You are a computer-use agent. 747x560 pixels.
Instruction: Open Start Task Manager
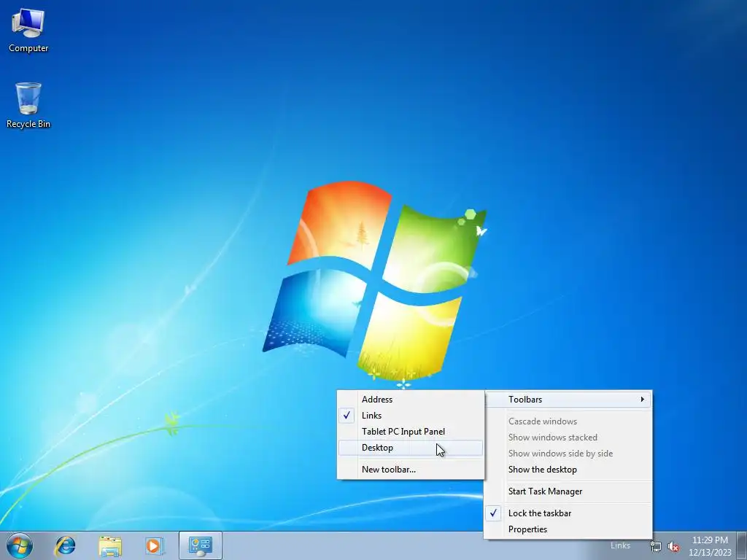point(568,491)
